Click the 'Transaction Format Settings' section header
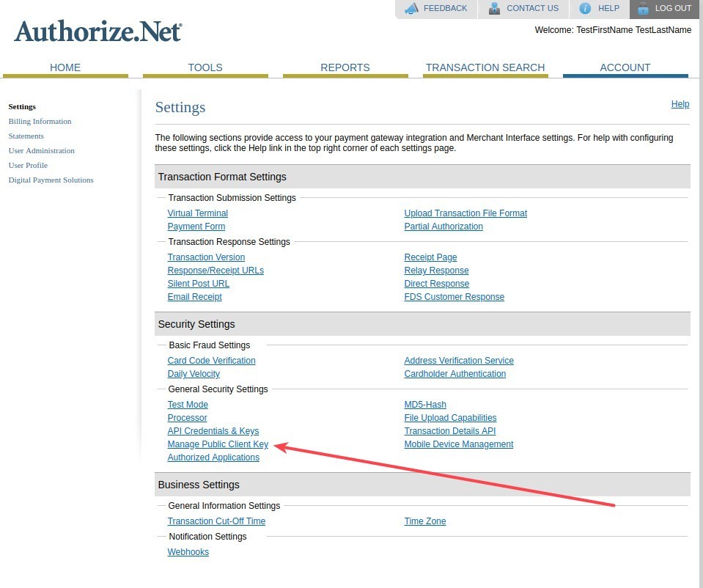703x588 pixels. 422,177
